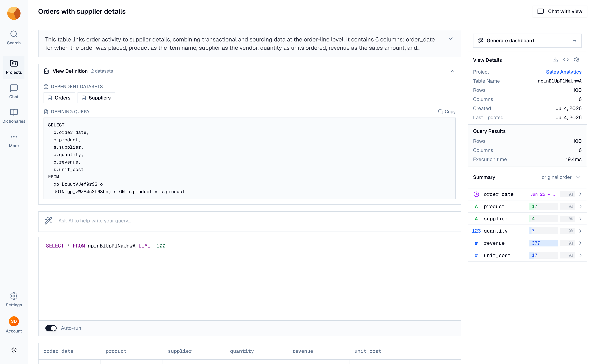This screenshot has height=364, width=597.
Task: Click the order_date column header
Action: pos(58,351)
